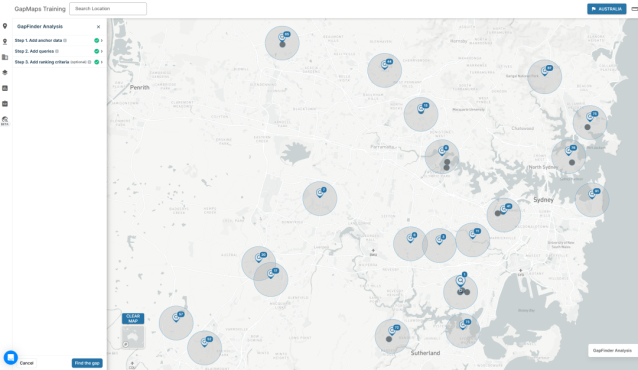This screenshot has width=638, height=370.
Task: Open the buildings icon in the sidebar
Action: click(5, 57)
